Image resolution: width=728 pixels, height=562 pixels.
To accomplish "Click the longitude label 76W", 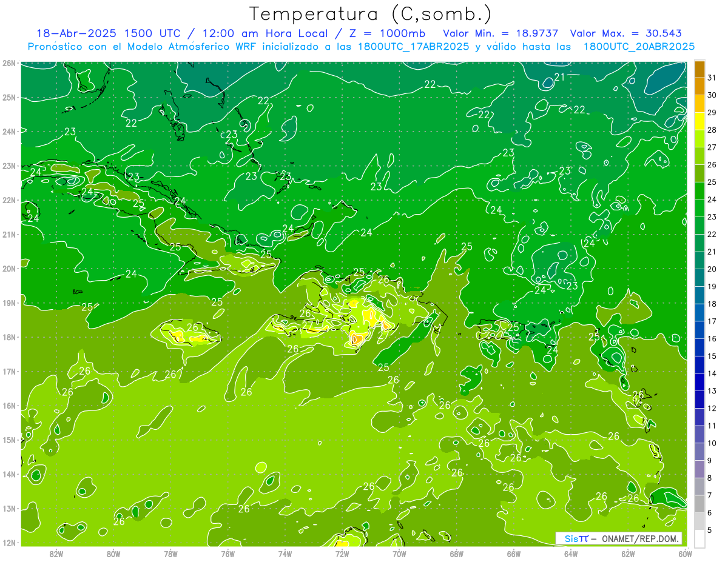I will [228, 553].
